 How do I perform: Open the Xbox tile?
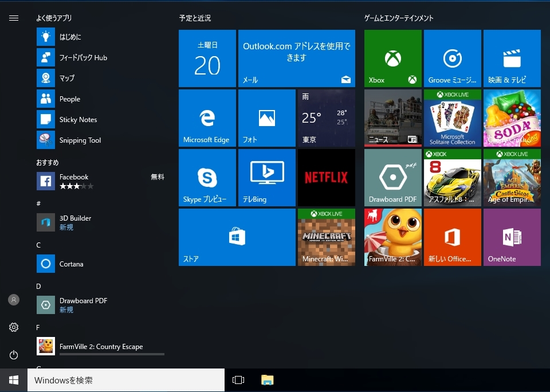[x=392, y=58]
